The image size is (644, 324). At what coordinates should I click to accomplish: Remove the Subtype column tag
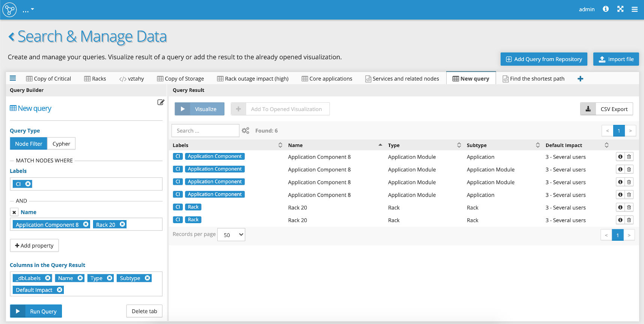(x=147, y=278)
